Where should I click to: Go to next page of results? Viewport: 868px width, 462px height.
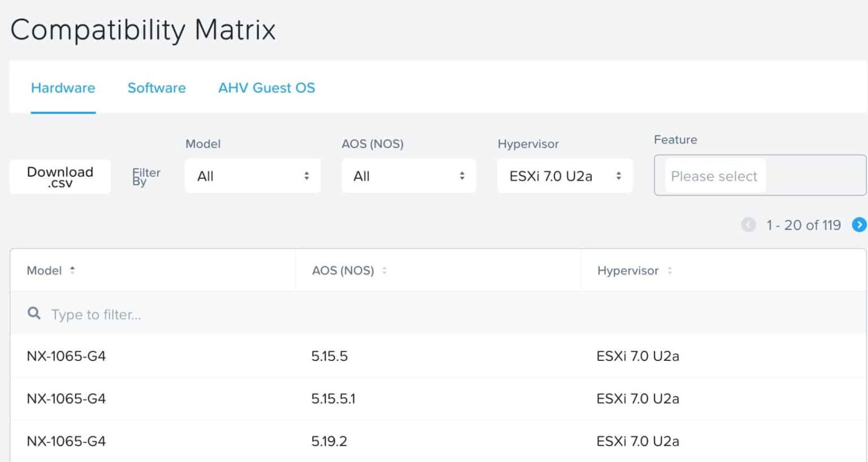(859, 225)
